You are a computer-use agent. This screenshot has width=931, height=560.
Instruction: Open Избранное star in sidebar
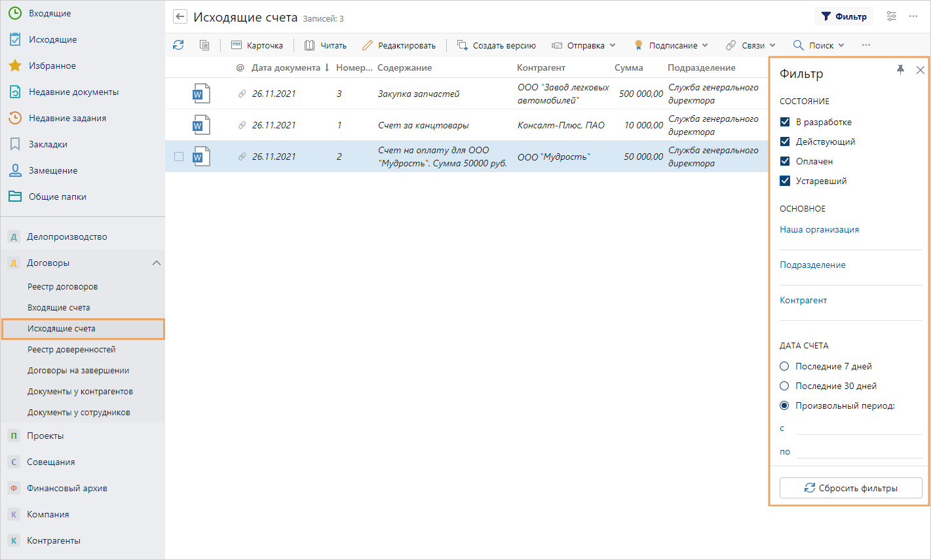(x=15, y=65)
